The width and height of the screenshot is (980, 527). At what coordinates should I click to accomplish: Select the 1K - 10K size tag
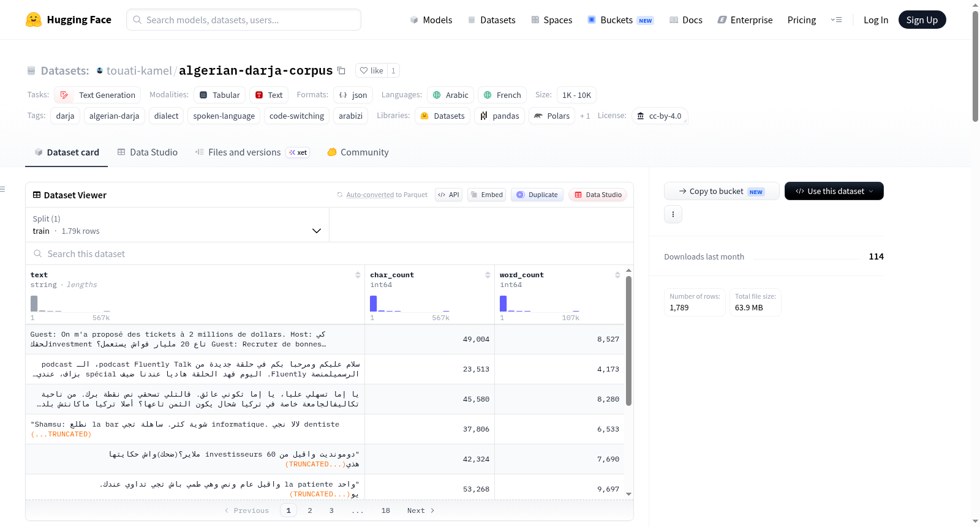(576, 95)
